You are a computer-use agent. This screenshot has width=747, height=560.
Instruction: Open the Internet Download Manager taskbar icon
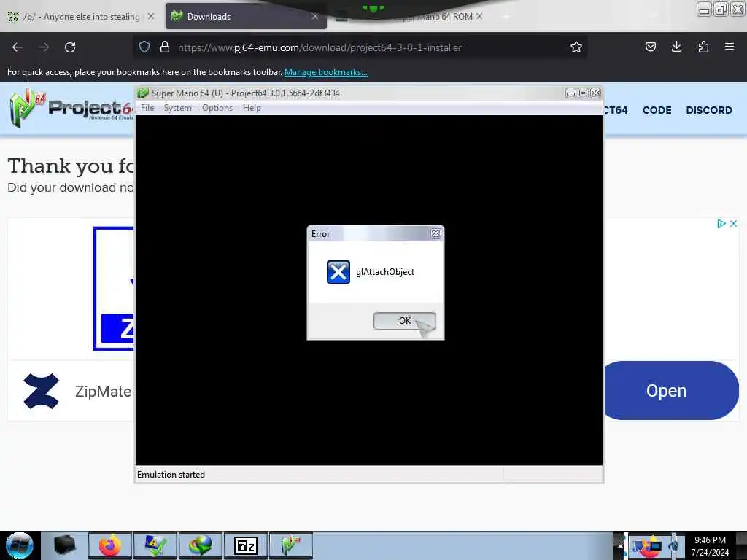(x=201, y=545)
